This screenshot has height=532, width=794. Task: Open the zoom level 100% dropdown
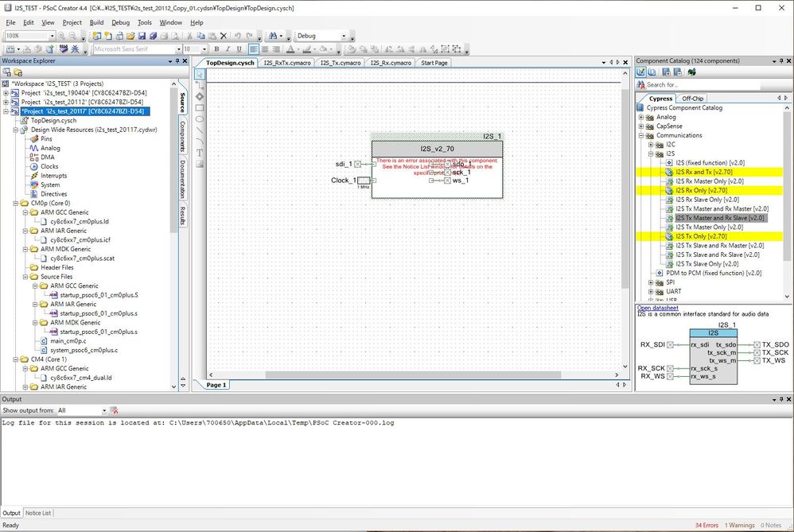tap(53, 36)
